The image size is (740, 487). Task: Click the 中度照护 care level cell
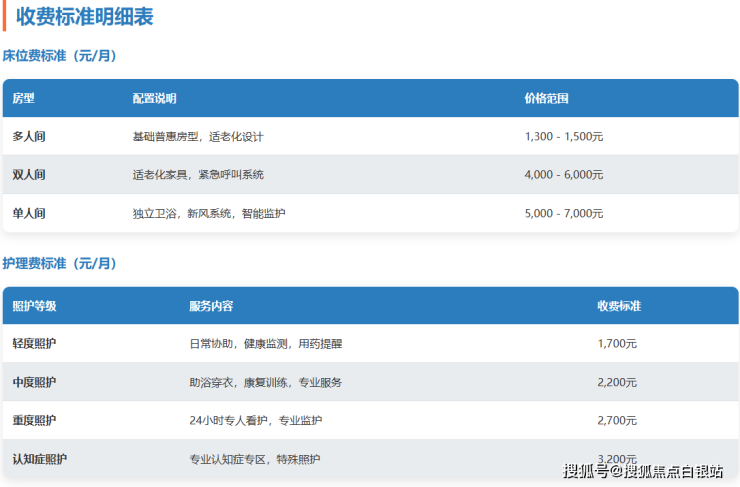(x=34, y=382)
